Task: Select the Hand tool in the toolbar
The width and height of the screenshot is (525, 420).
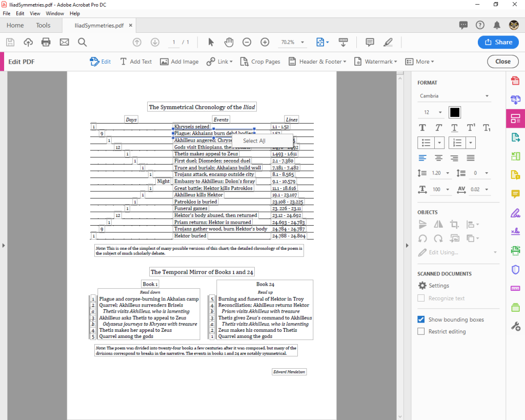Action: click(229, 42)
